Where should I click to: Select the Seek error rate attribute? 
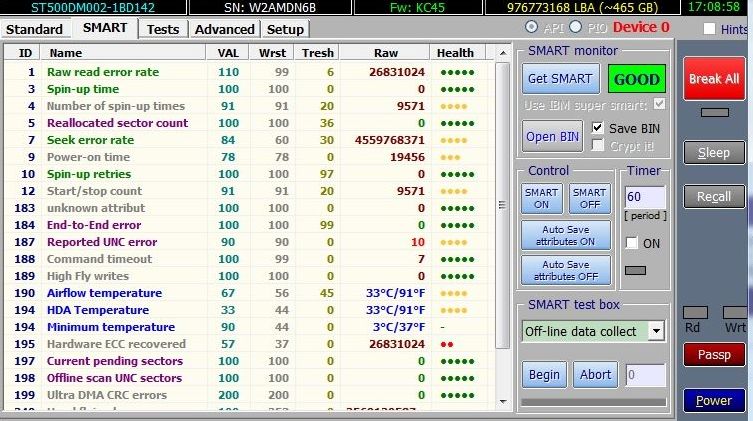click(x=249, y=140)
